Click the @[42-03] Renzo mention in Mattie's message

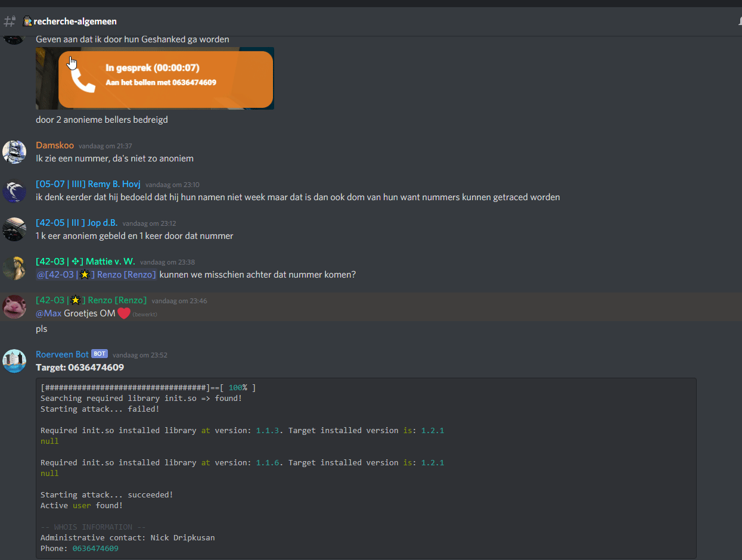96,275
